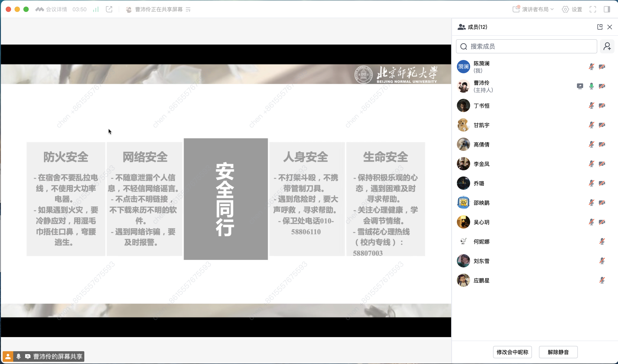This screenshot has width=618, height=364.
Task: Click the invite member icon
Action: click(x=607, y=46)
